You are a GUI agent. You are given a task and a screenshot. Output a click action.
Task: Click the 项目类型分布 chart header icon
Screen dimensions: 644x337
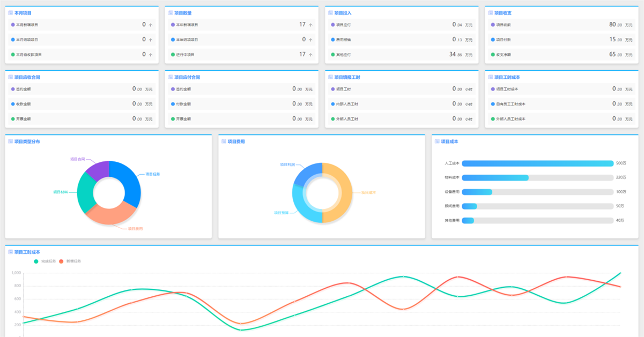click(x=11, y=141)
